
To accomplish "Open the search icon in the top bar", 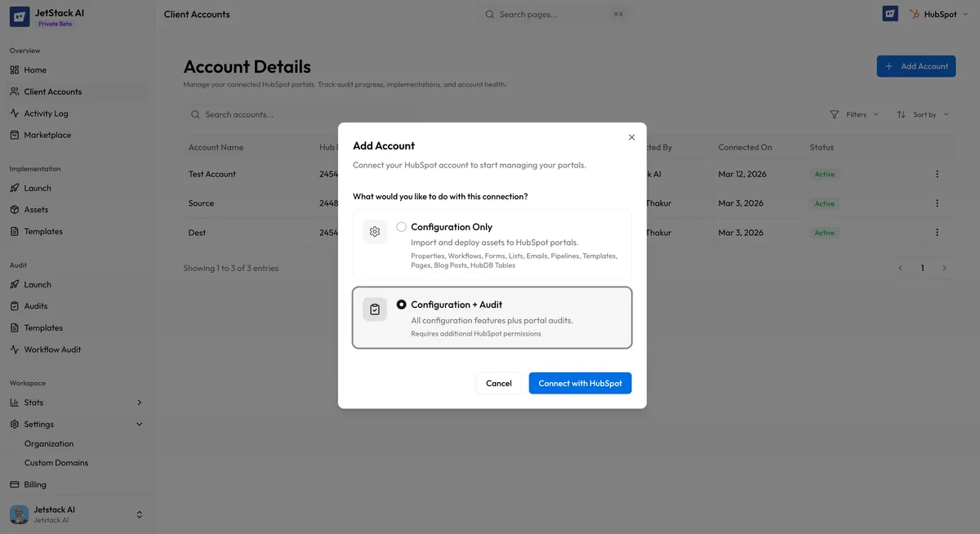I will pos(488,14).
